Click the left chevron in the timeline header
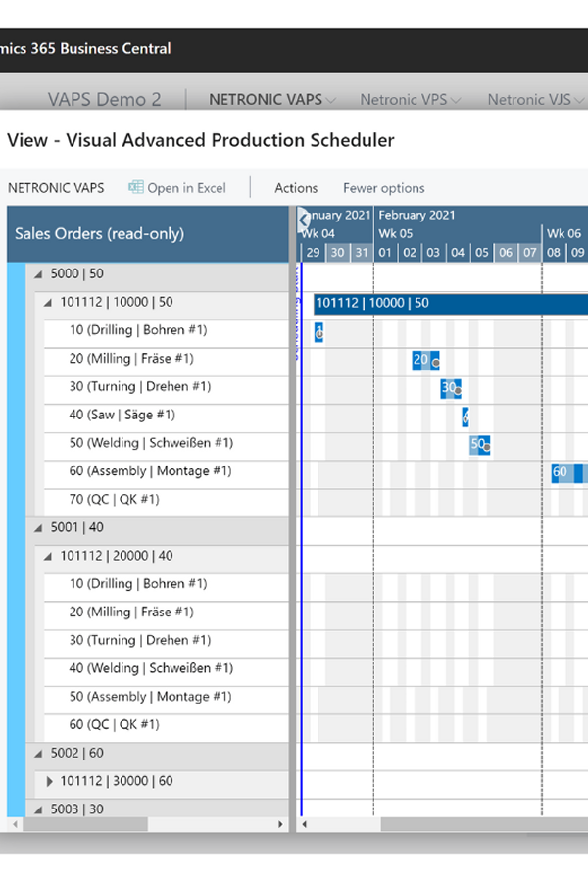The image size is (588, 882). (x=304, y=220)
